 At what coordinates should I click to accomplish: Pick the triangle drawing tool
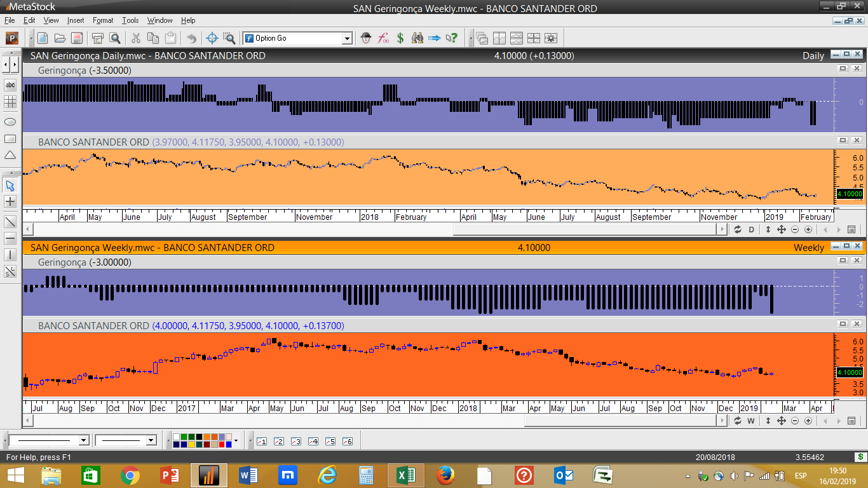tap(10, 155)
